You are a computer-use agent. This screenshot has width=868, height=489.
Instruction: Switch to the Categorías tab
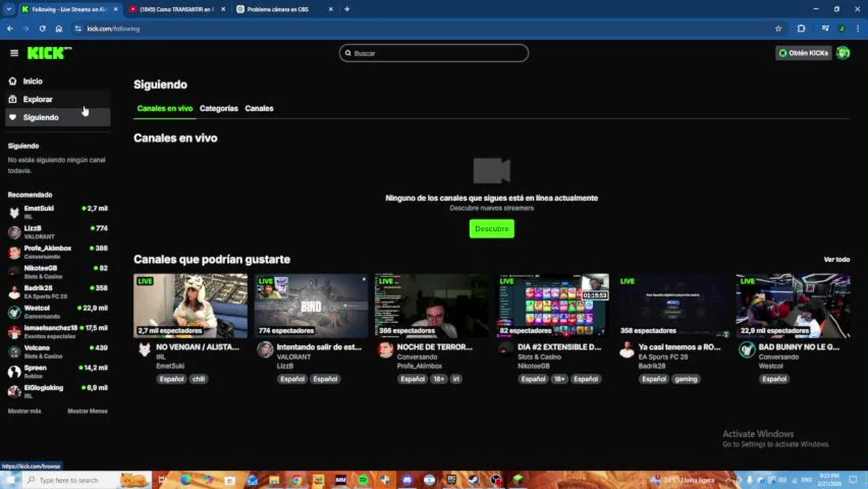219,109
